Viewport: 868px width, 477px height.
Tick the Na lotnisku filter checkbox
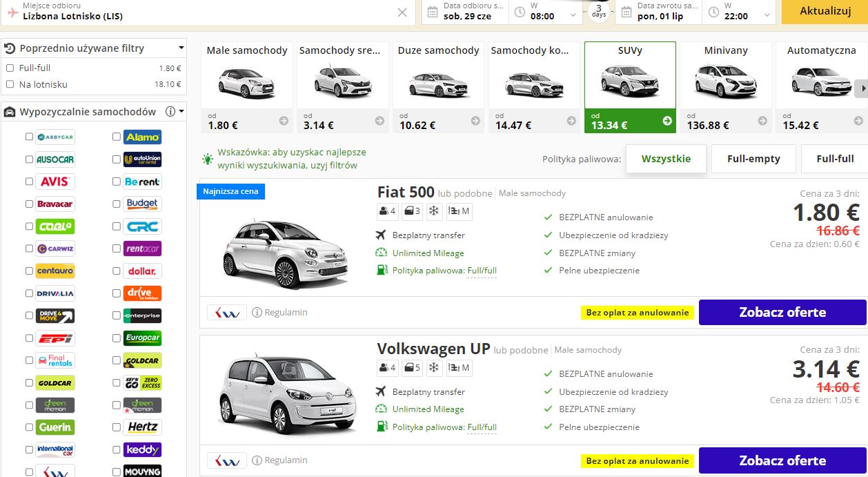click(x=10, y=84)
